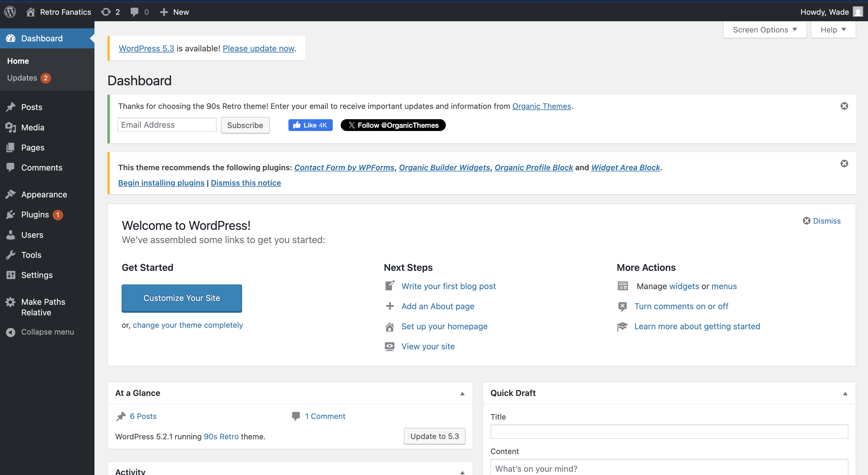
Task: Collapse the At a Glance widget
Action: coord(462,394)
